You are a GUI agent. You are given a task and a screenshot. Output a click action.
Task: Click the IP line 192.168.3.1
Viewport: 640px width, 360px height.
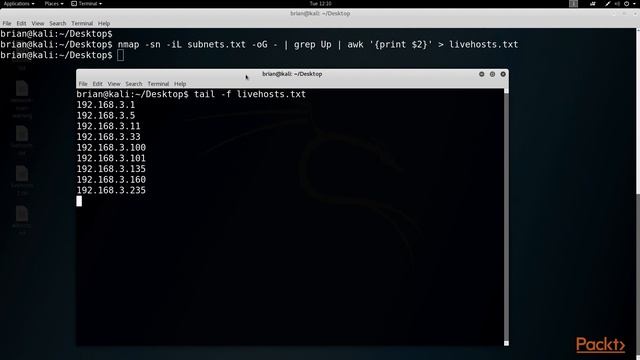coord(106,105)
